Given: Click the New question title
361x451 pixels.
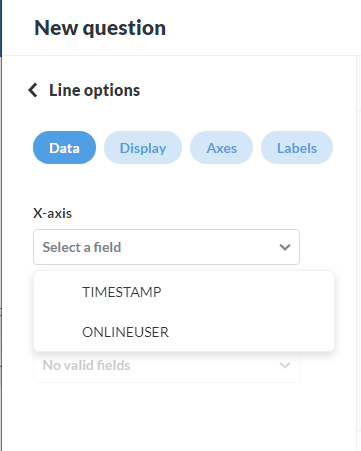Looking at the screenshot, I should 100,28.
